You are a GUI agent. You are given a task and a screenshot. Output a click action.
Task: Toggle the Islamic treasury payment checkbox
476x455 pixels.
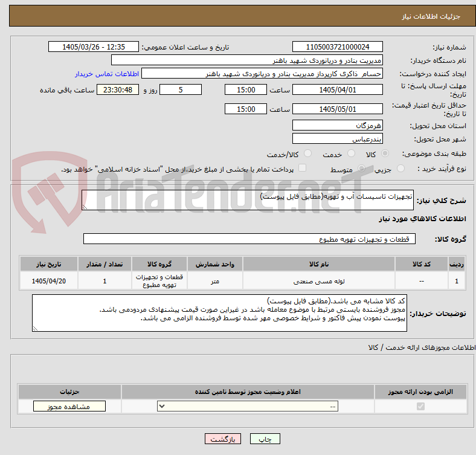click(x=302, y=168)
